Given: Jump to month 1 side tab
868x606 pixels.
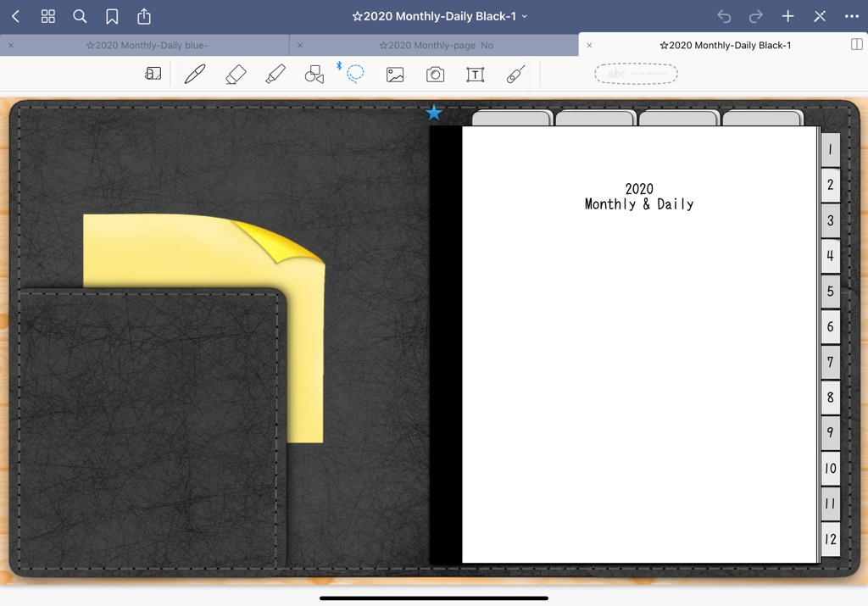Looking at the screenshot, I should pos(831,149).
